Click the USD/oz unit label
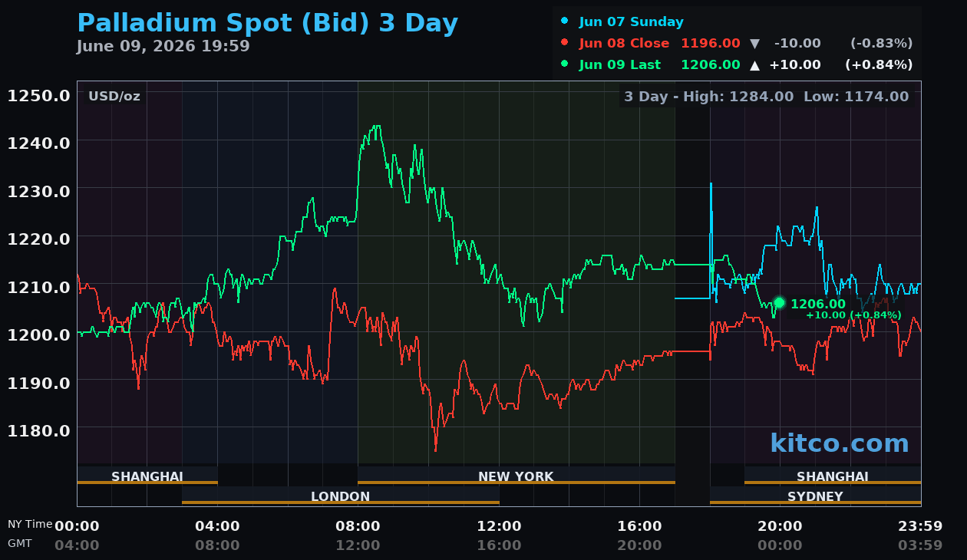Image resolution: width=967 pixels, height=560 pixels. (x=114, y=96)
